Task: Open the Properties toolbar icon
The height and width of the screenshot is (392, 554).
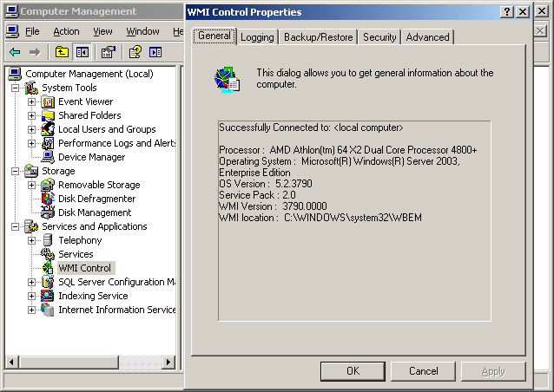Action: click(x=109, y=53)
